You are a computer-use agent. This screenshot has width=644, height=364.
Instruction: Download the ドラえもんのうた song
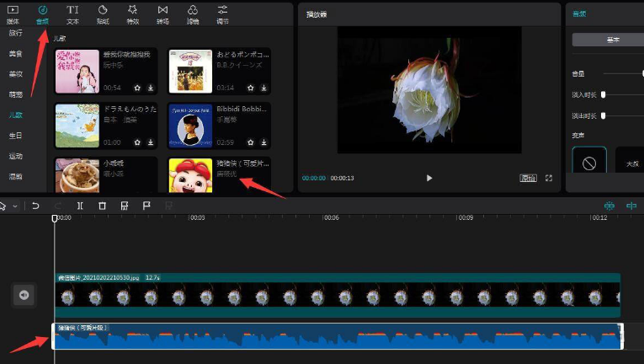pyautogui.click(x=151, y=142)
